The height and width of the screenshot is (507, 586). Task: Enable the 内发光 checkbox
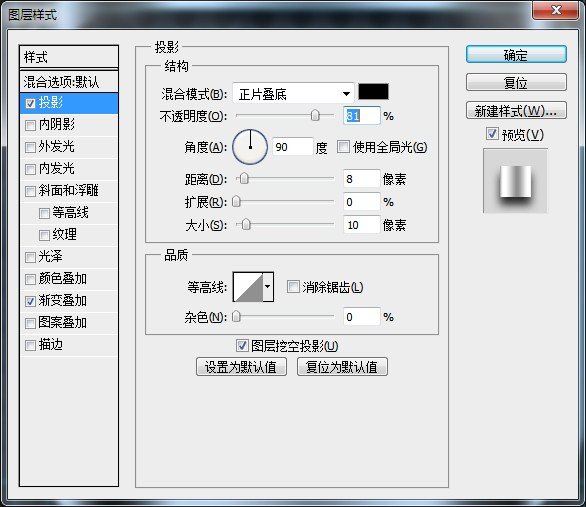tap(30, 169)
